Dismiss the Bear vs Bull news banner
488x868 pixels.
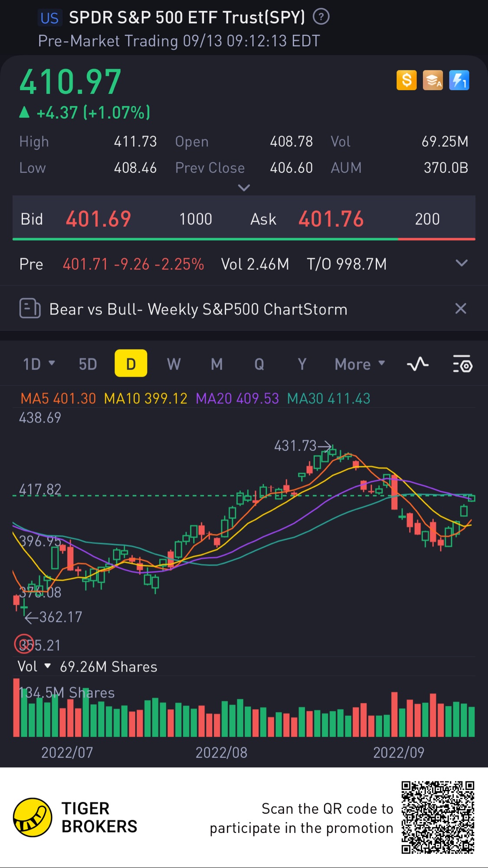click(x=461, y=309)
